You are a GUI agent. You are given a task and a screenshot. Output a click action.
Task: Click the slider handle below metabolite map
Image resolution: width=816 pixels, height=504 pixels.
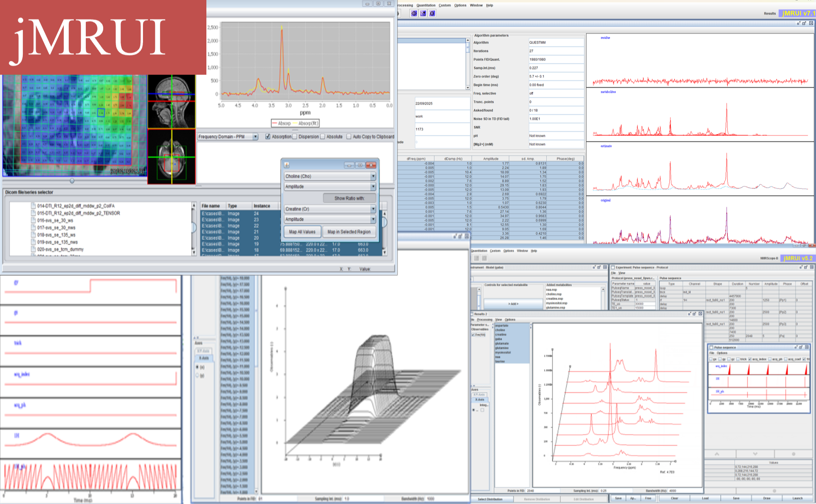[72, 181]
